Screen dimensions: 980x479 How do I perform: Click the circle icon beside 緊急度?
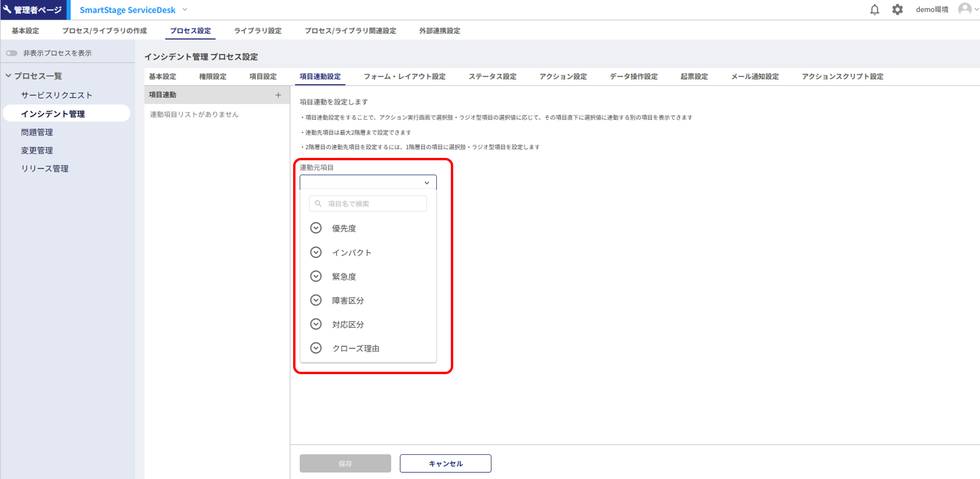pyautogui.click(x=316, y=276)
